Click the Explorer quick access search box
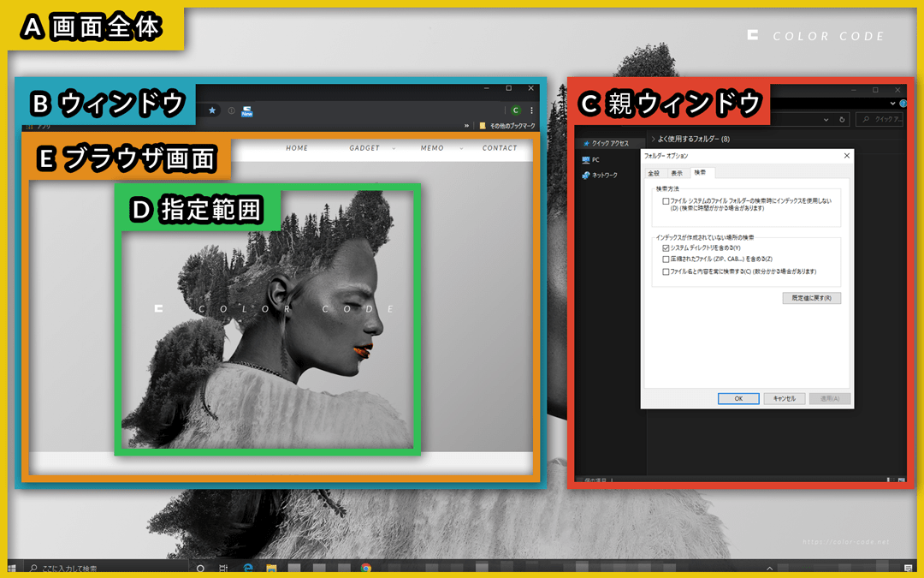 (880, 119)
